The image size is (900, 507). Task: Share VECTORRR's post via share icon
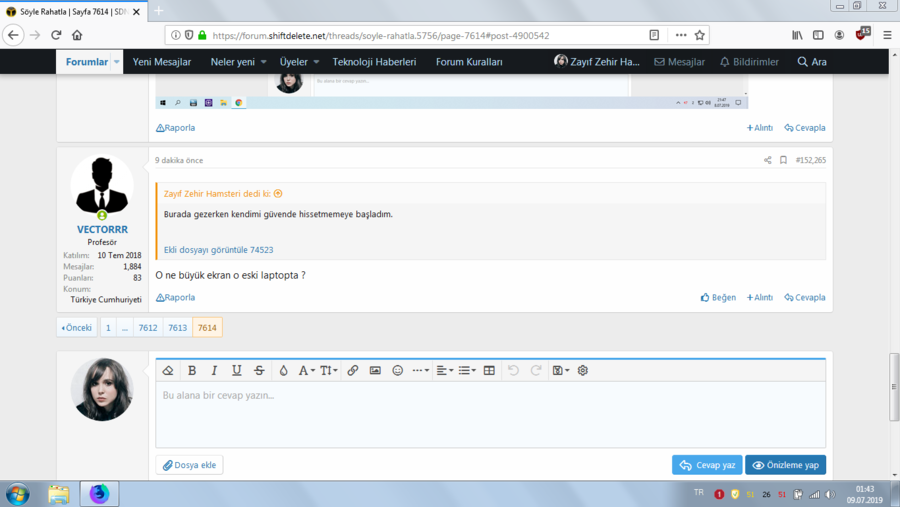(x=767, y=160)
